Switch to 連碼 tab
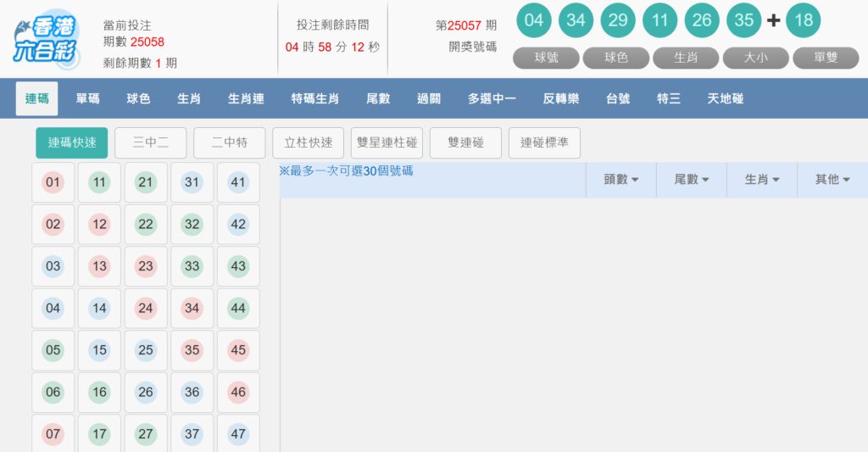Image resolution: width=868 pixels, height=452 pixels. 36,98
